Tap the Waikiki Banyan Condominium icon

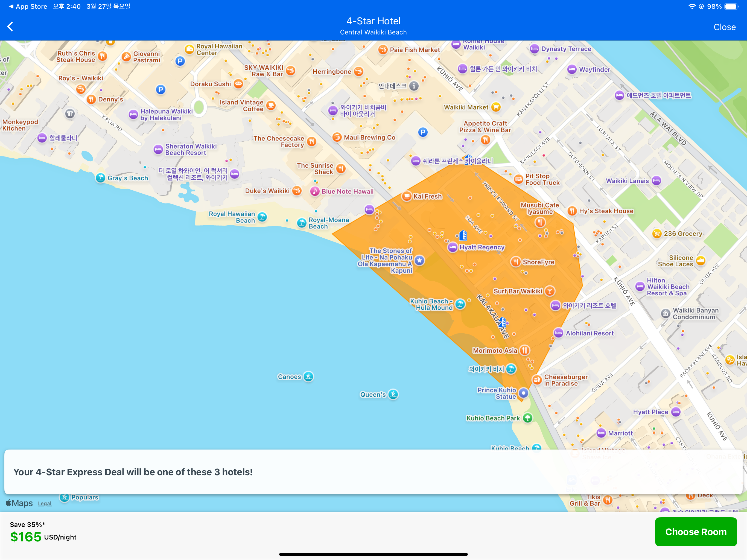[x=666, y=313]
